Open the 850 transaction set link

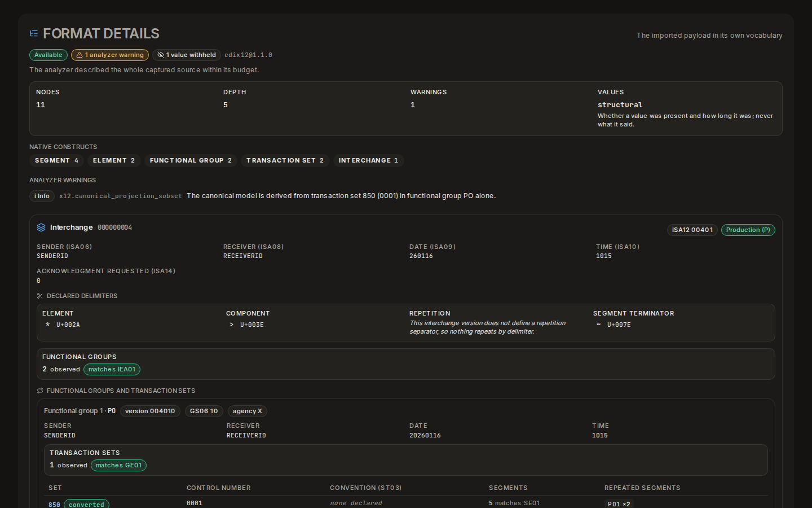[54, 505]
